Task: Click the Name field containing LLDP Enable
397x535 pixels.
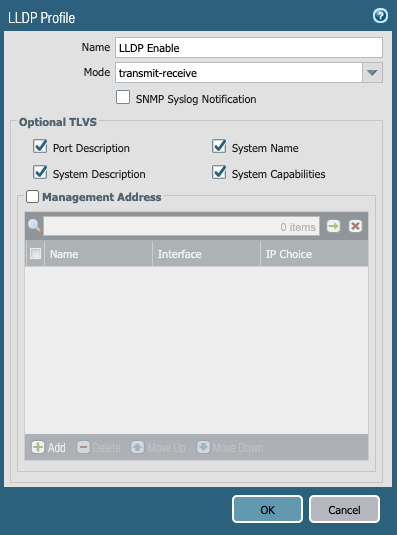Action: point(249,48)
